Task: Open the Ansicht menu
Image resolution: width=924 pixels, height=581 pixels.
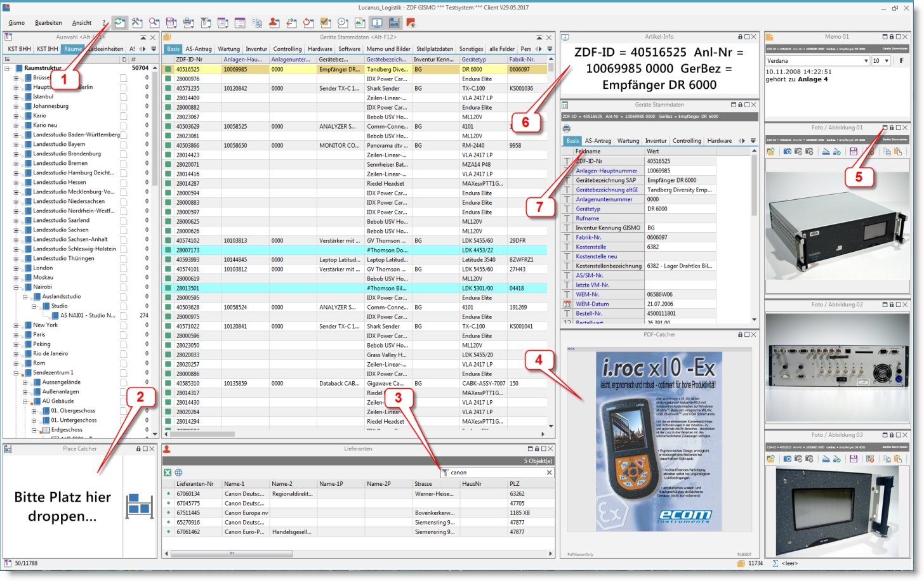Action: 82,23
